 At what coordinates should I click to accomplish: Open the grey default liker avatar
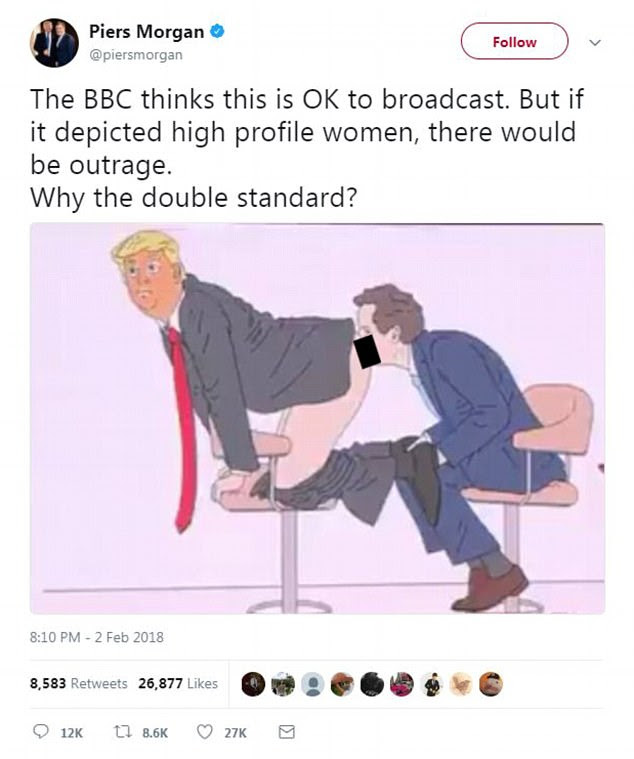click(313, 684)
